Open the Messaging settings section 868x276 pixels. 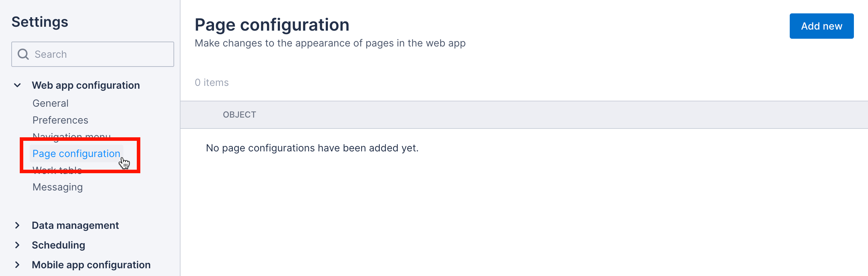coord(57,187)
